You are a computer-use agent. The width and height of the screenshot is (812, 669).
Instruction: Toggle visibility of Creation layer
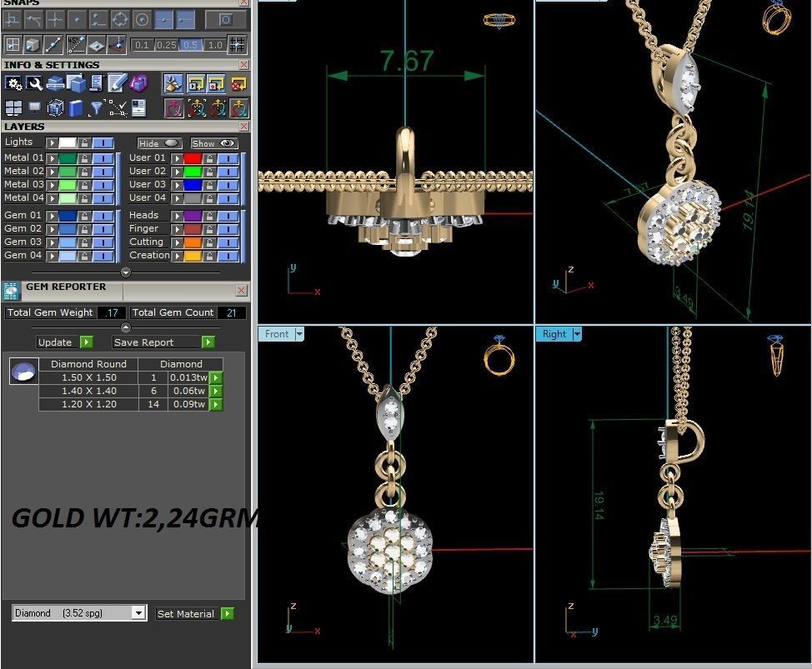point(228,256)
